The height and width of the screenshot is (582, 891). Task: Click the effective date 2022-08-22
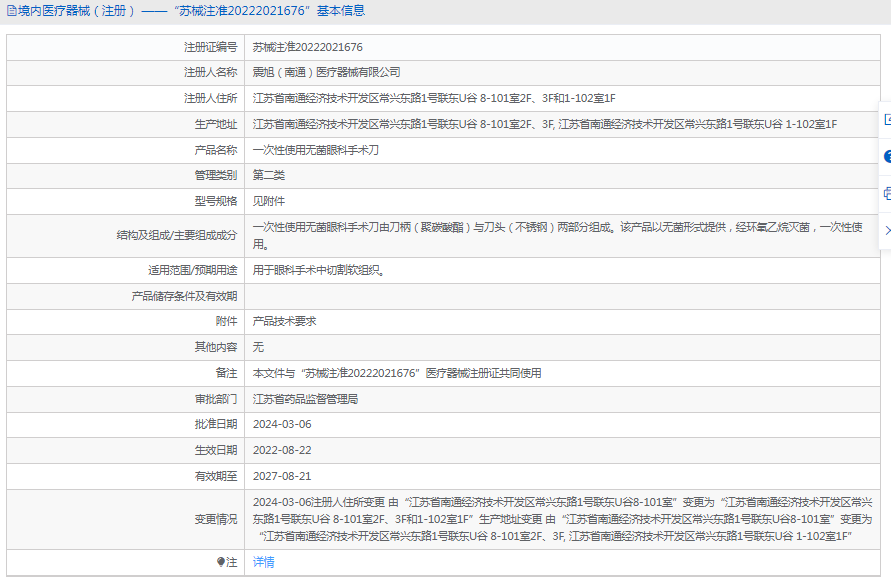(x=282, y=450)
